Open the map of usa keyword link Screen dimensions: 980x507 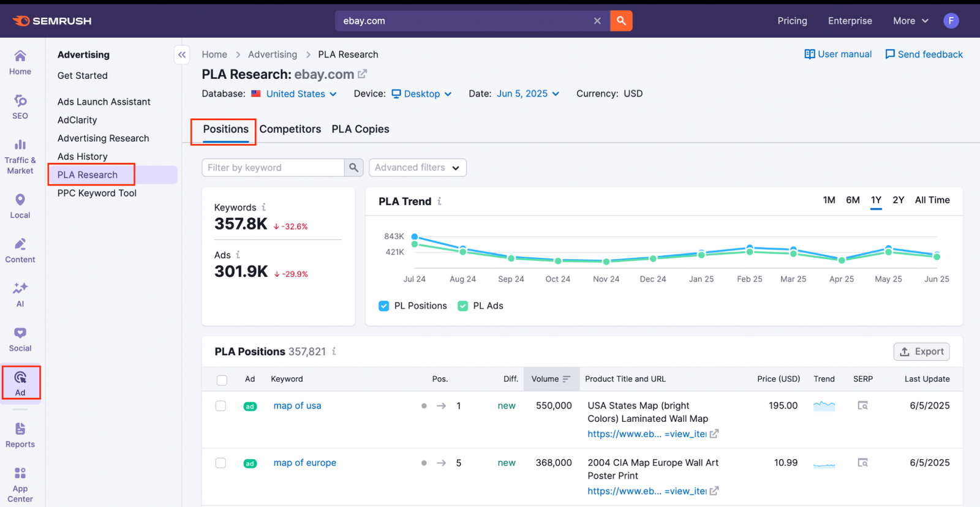(297, 405)
